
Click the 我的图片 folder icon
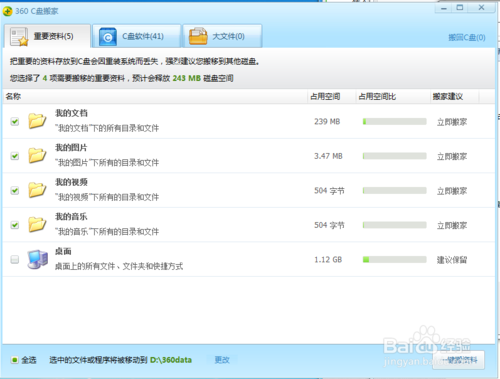coord(37,155)
